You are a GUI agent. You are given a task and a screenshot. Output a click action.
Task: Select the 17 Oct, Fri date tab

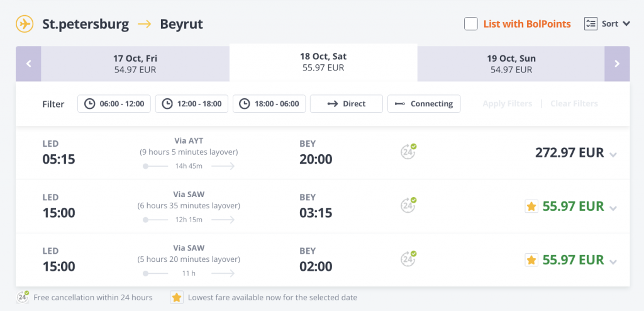point(135,64)
